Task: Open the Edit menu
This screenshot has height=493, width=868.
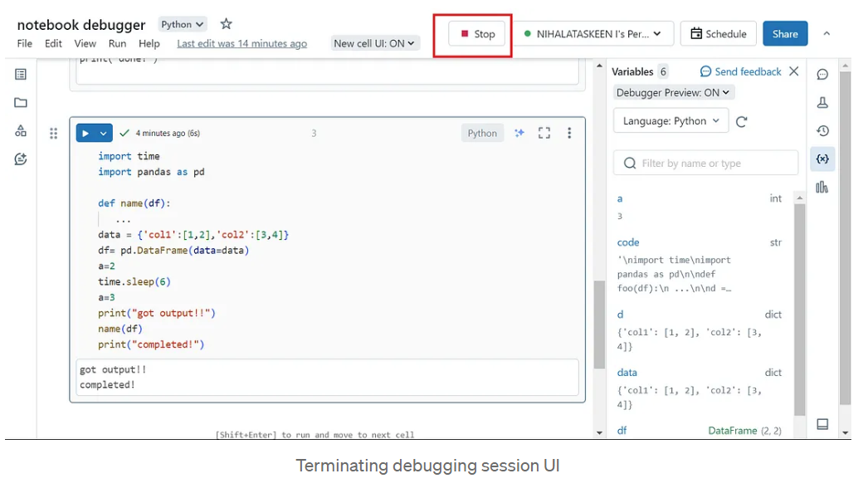Action: click(x=53, y=43)
